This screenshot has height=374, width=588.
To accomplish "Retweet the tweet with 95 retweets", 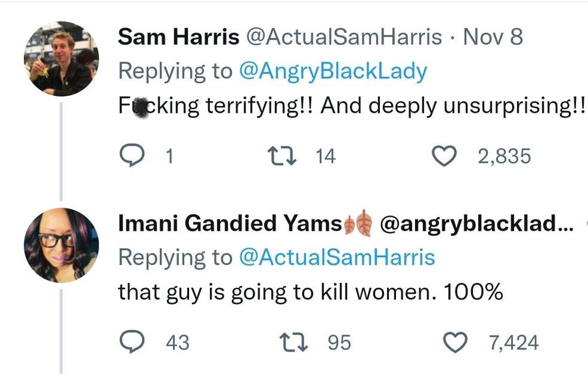I will click(295, 342).
